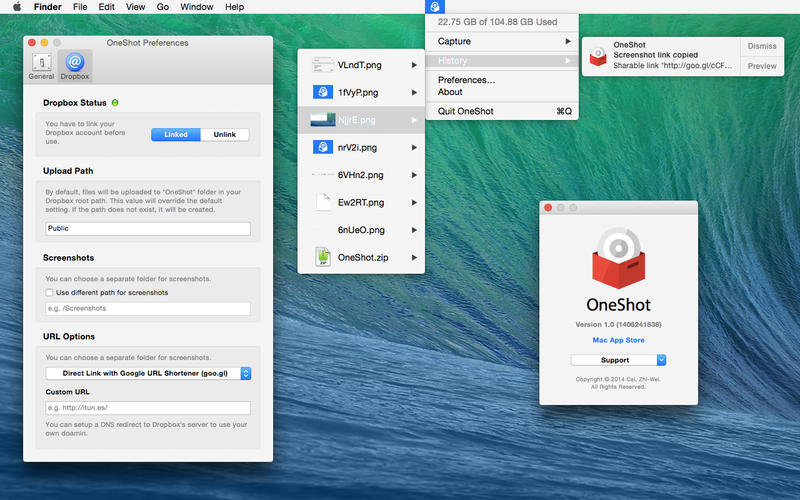Click the OneShot.zip archive icon

point(323,257)
